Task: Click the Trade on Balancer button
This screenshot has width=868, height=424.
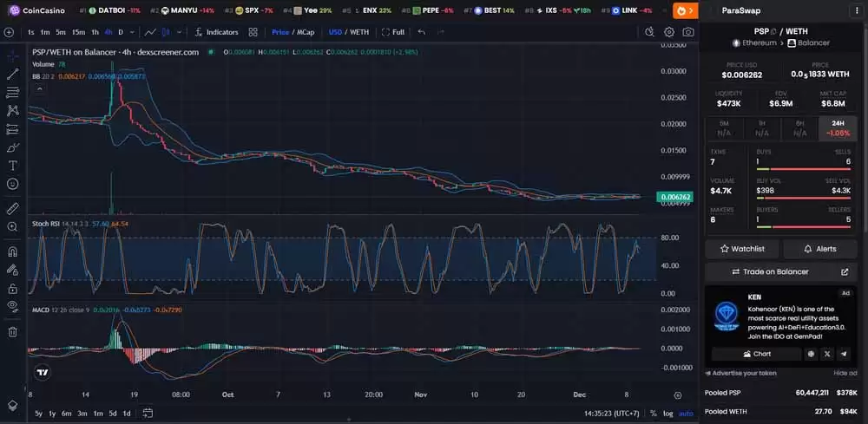Action: point(775,271)
